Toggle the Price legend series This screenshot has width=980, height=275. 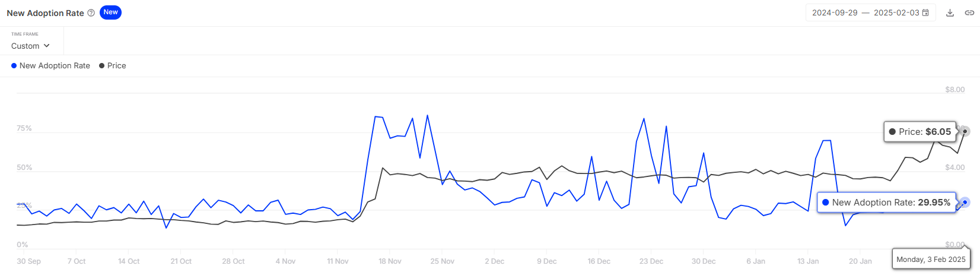113,66
